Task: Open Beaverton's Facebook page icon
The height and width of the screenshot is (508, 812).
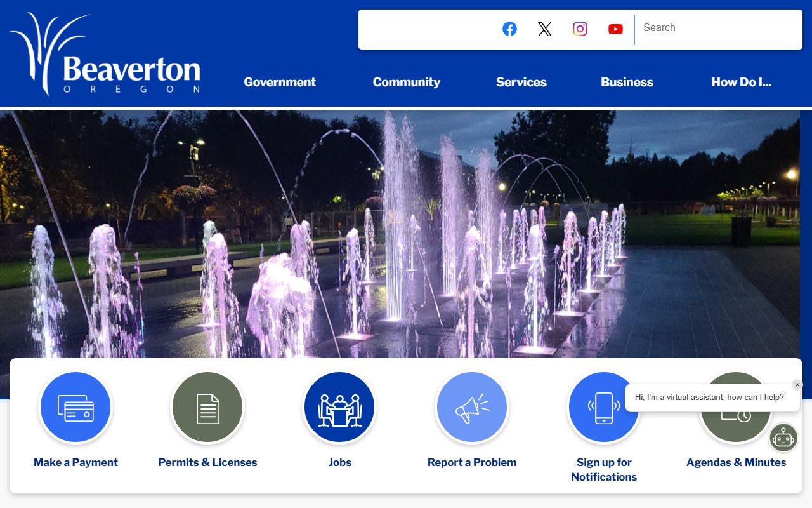Action: 509,29
